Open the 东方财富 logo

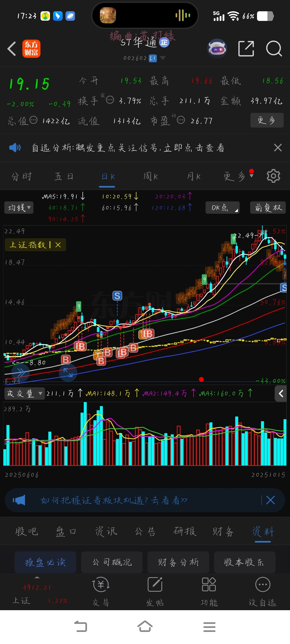tap(31, 49)
